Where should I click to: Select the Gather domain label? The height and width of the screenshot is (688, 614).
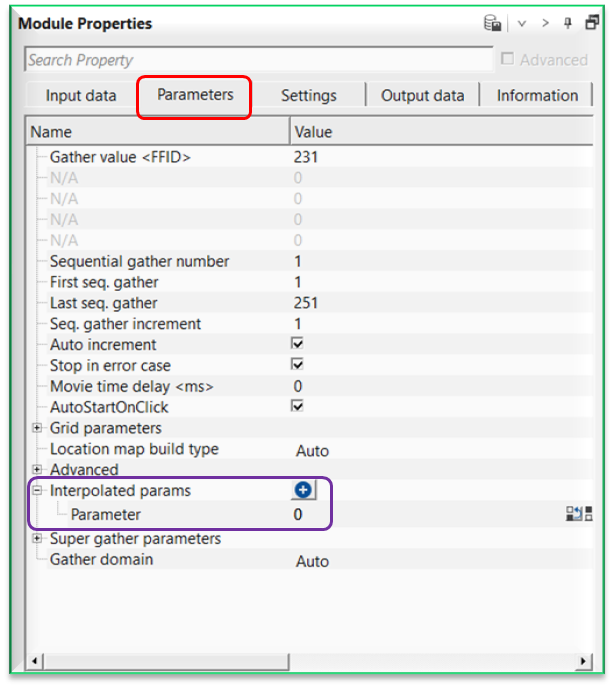point(101,559)
